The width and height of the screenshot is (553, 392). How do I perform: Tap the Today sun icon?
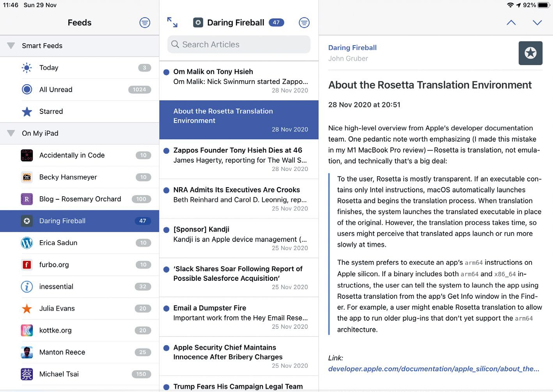pyautogui.click(x=27, y=68)
